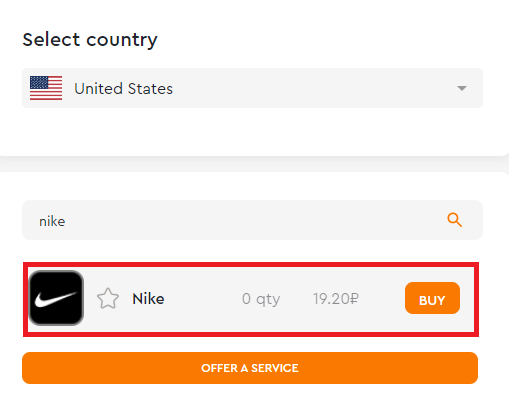Screen dimensions: 509x419
Task: Click the Nike swoosh logo
Action: click(56, 298)
